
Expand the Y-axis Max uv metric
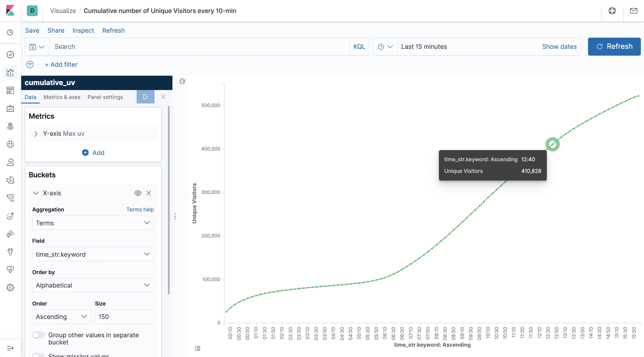[36, 134]
